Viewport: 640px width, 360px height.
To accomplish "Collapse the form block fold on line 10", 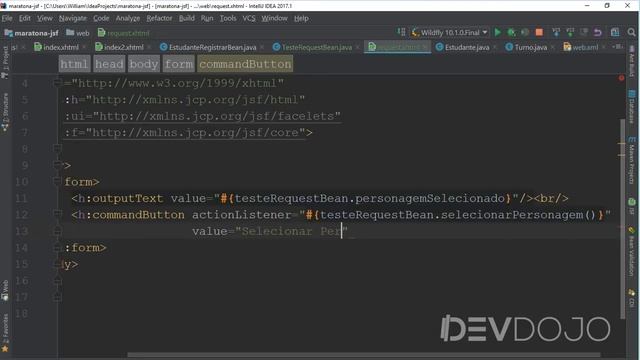I will (x=57, y=181).
